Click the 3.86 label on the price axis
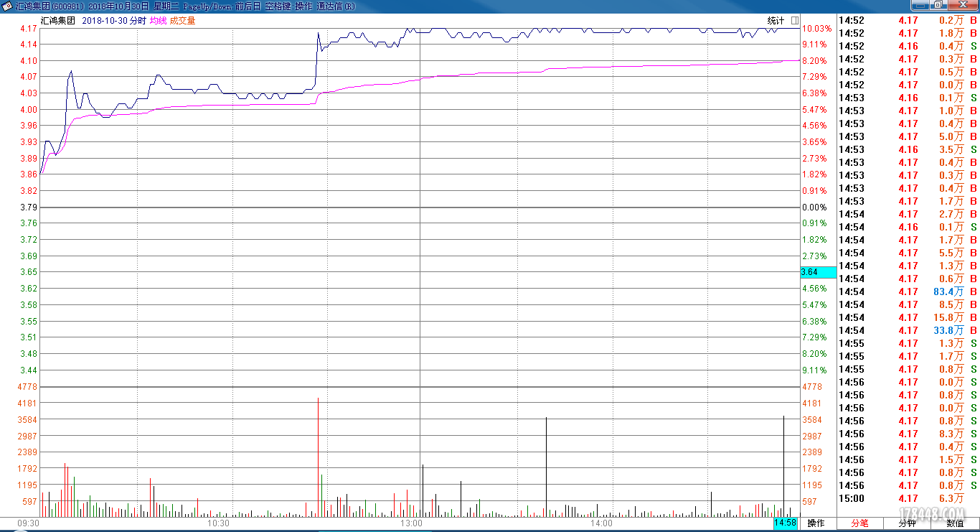The image size is (980, 532). pyautogui.click(x=29, y=174)
